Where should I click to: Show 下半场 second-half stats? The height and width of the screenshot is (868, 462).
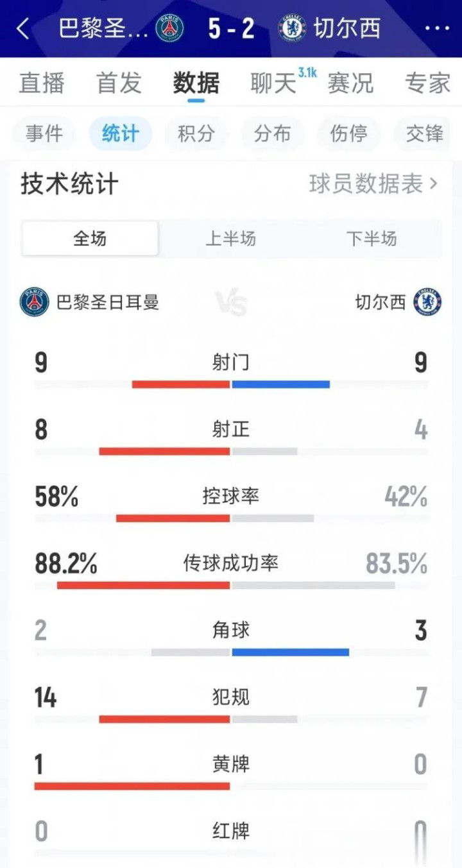click(x=372, y=239)
